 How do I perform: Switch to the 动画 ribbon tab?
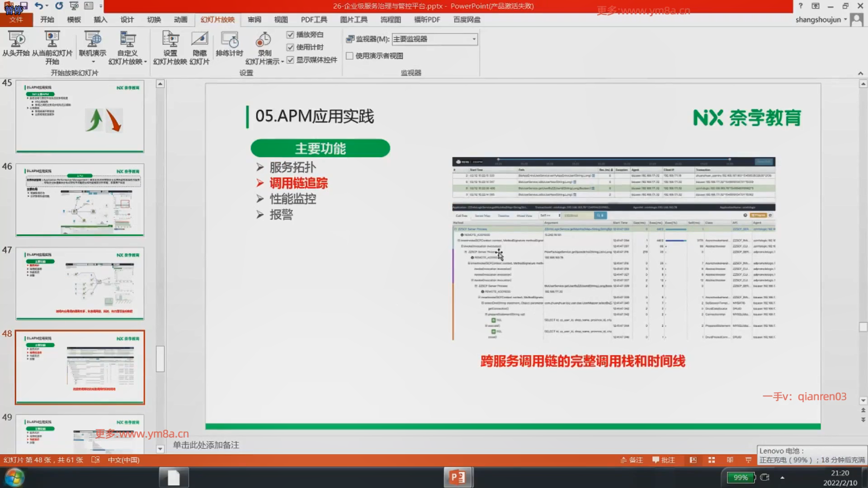180,19
